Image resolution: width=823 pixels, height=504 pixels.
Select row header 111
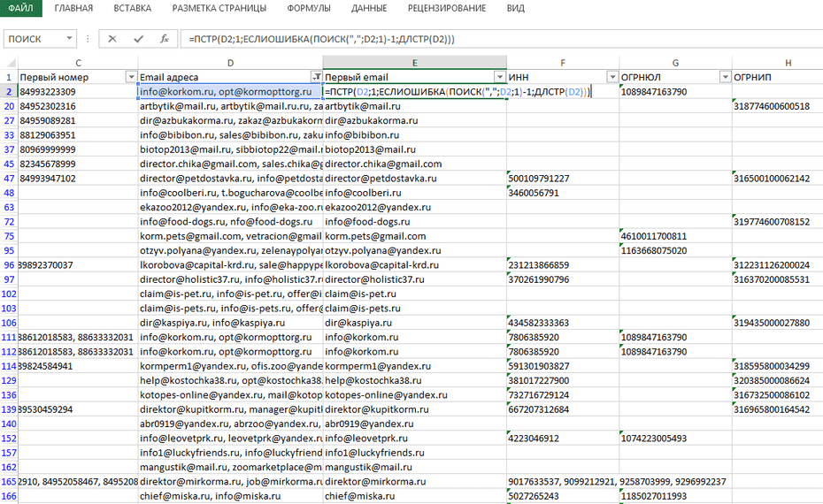point(9,337)
